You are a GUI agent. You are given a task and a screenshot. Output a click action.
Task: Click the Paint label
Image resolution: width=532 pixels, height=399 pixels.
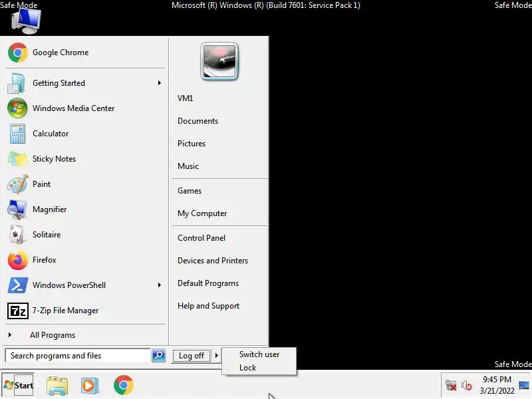click(x=41, y=184)
